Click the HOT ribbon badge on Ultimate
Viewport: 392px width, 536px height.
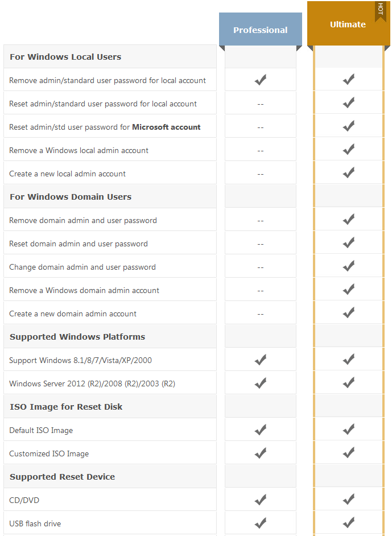pyautogui.click(x=380, y=9)
